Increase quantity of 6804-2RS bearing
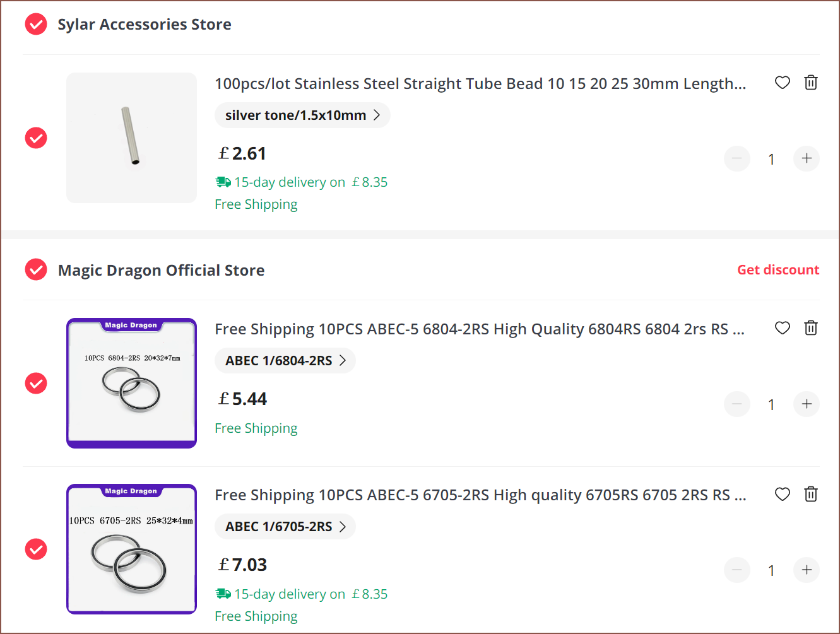The width and height of the screenshot is (840, 634). (x=807, y=404)
